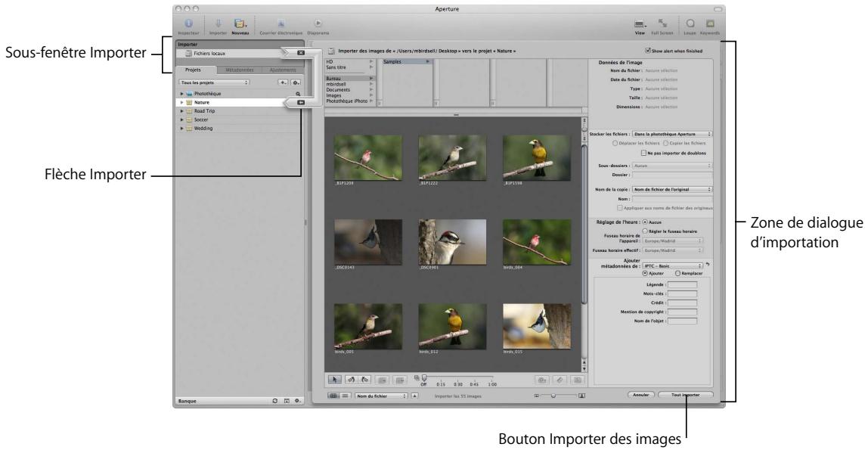Screen dimensions: 868x450
Task: Open Tous les projets dropdown
Action: pos(214,82)
